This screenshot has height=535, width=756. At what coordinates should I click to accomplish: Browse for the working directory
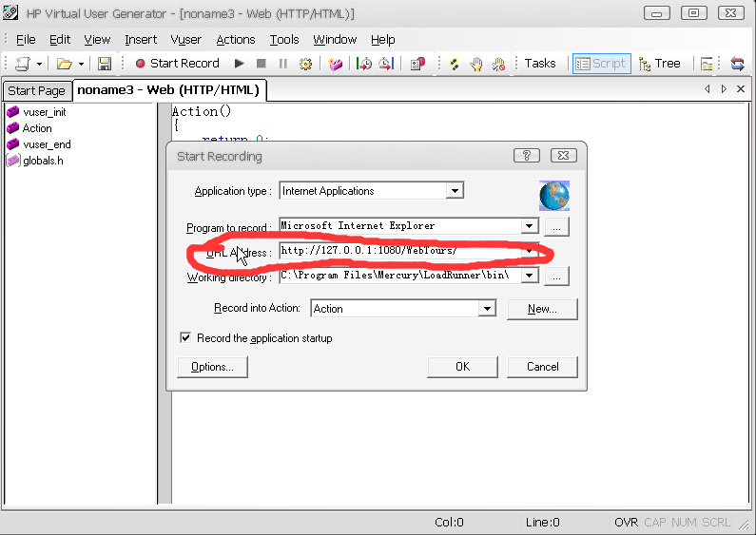(556, 277)
